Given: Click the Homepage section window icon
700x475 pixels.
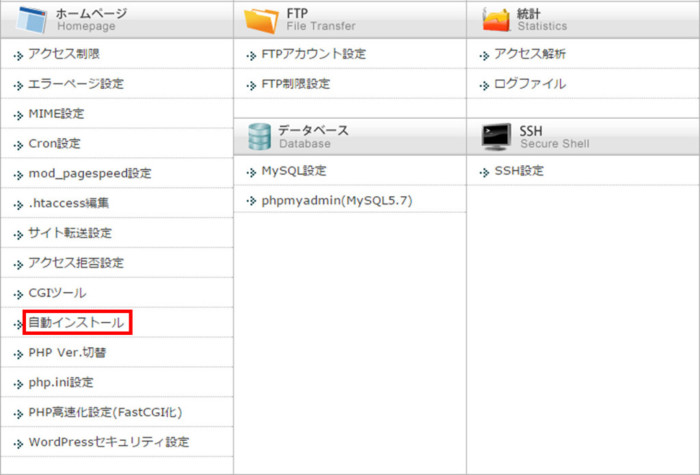Looking at the screenshot, I should (31, 20).
